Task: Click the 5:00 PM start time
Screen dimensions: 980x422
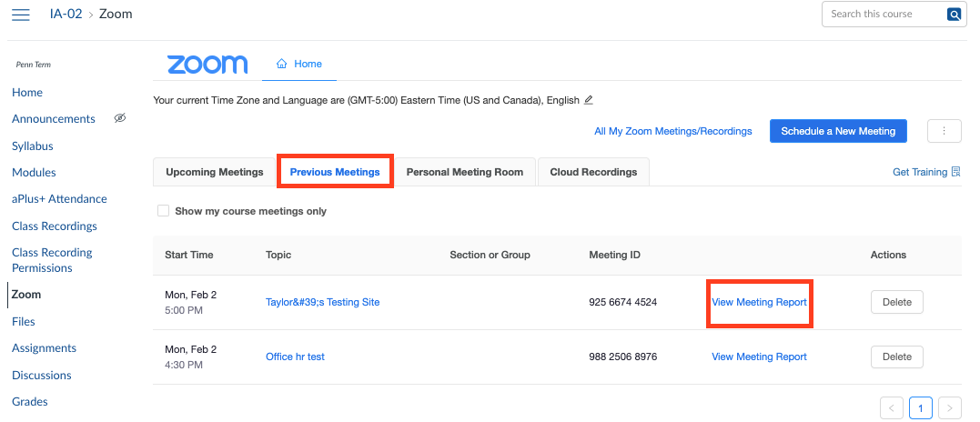Action: tap(184, 310)
